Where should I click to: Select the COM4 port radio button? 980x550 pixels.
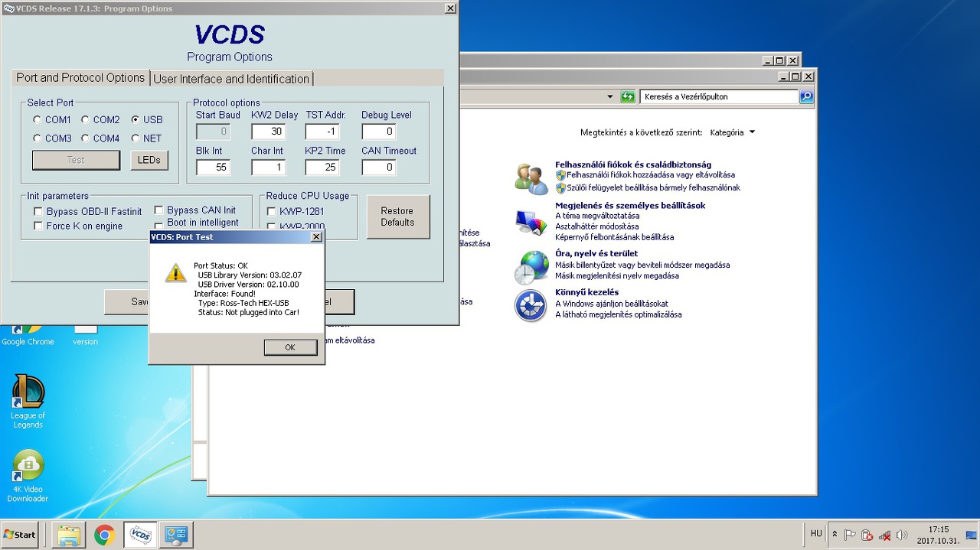pyautogui.click(x=86, y=138)
